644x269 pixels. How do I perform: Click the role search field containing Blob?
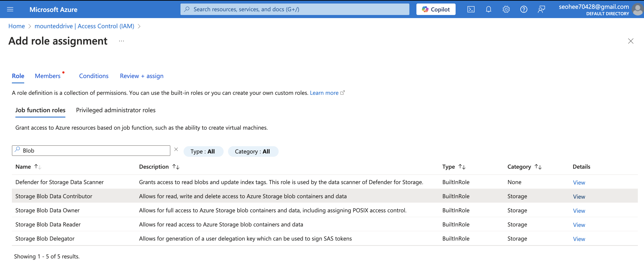(x=91, y=151)
